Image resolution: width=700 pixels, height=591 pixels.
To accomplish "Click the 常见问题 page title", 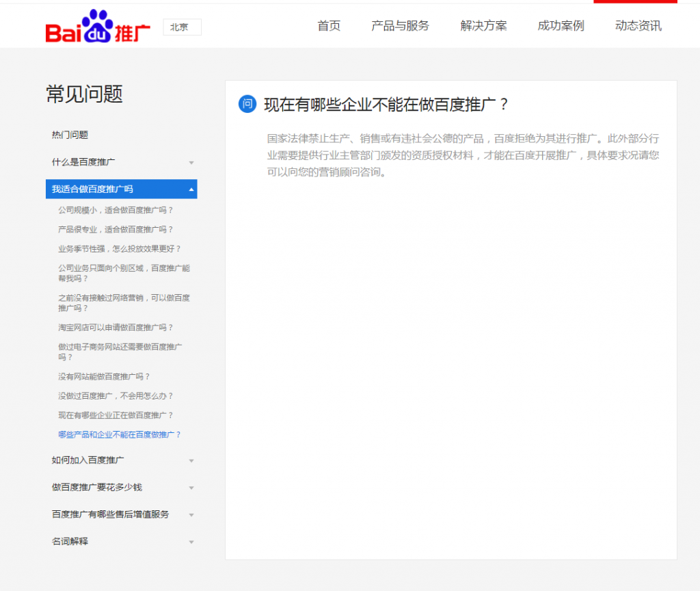I will coord(84,94).
